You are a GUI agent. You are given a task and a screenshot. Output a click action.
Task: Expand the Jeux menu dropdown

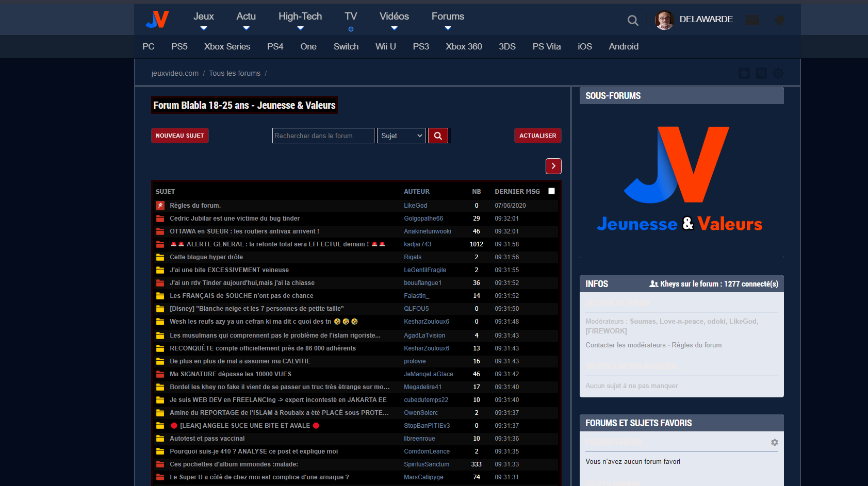pyautogui.click(x=203, y=21)
